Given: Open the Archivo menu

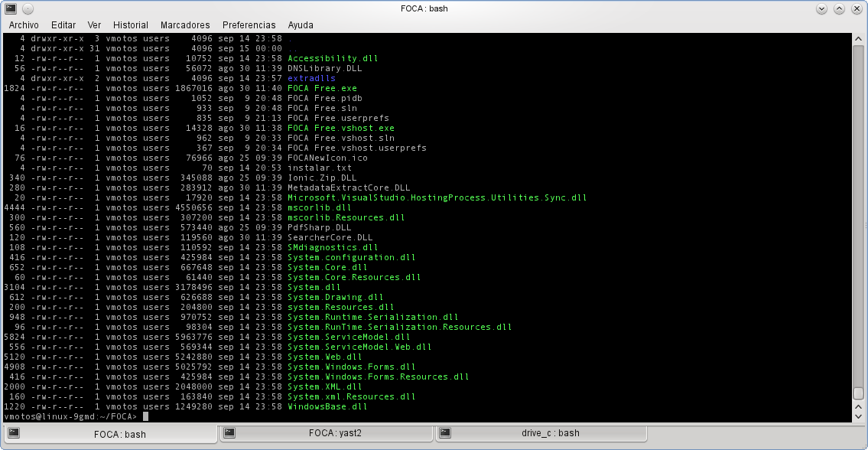Looking at the screenshot, I should coord(24,24).
